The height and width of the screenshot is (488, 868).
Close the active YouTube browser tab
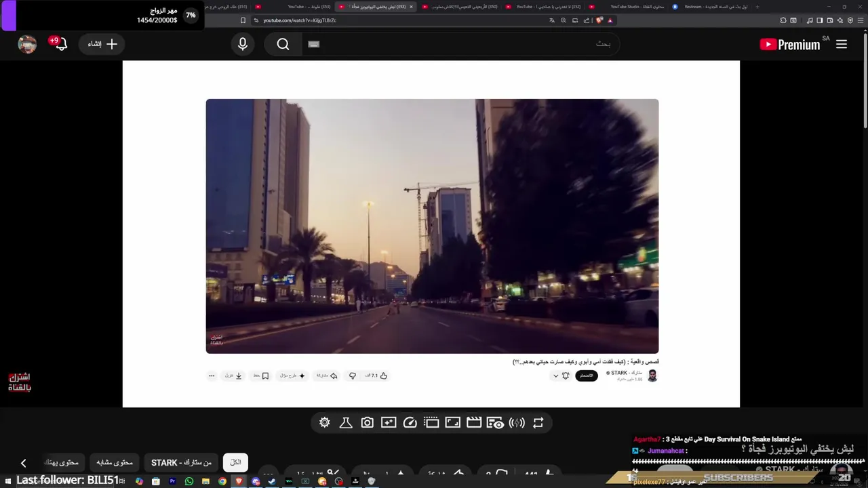pos(411,7)
